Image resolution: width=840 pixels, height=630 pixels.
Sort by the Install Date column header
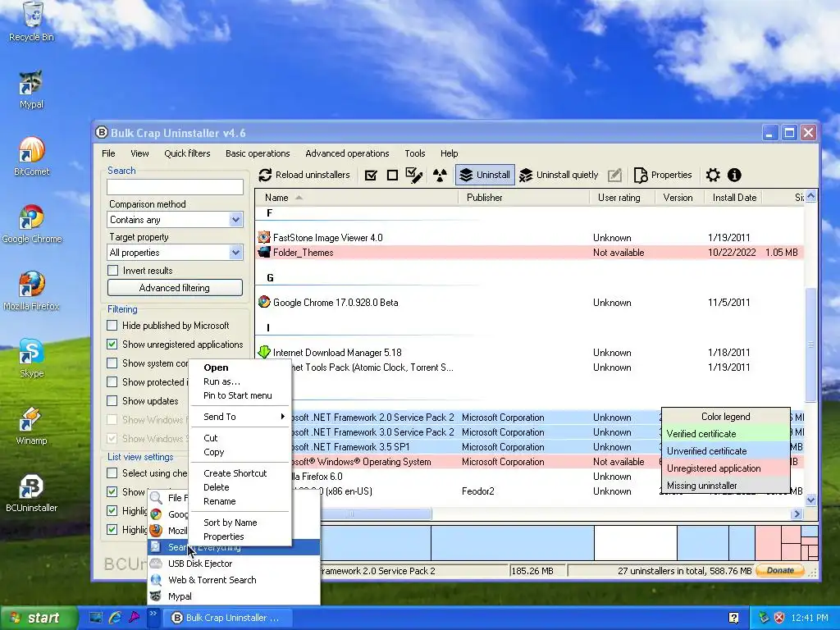coord(734,198)
